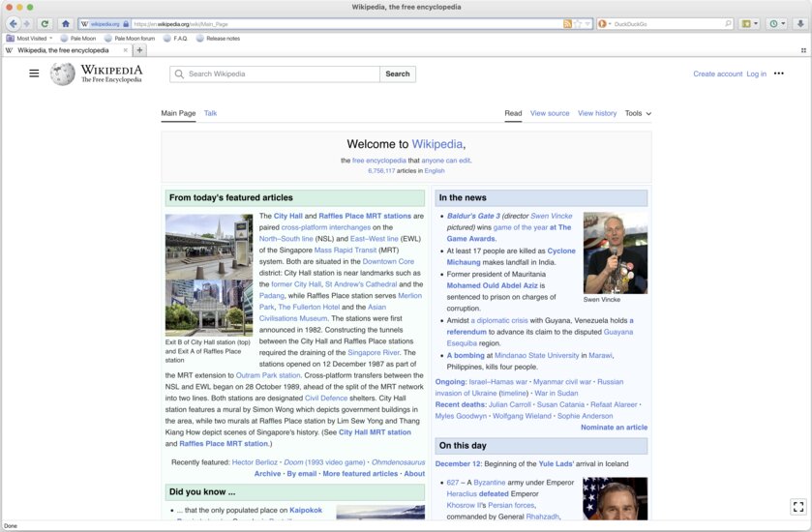The height and width of the screenshot is (532, 812).
Task: Close the Wikipedia tab
Action: point(125,50)
